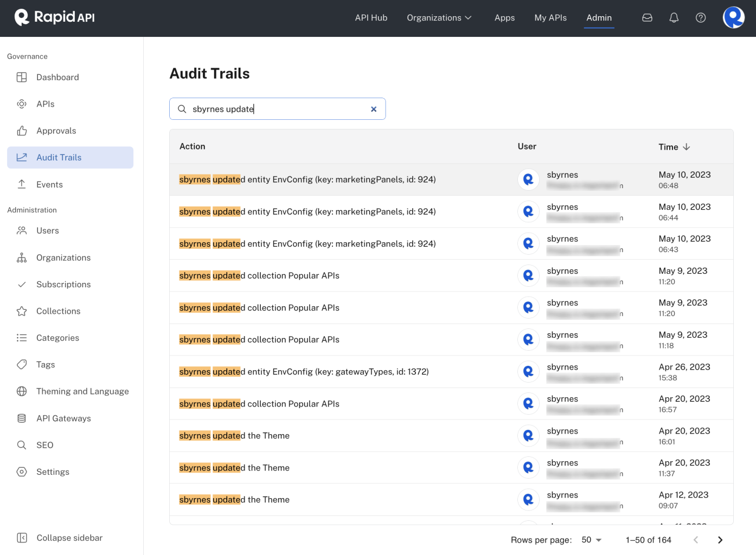
Task: Click the Users people icon
Action: click(x=22, y=231)
